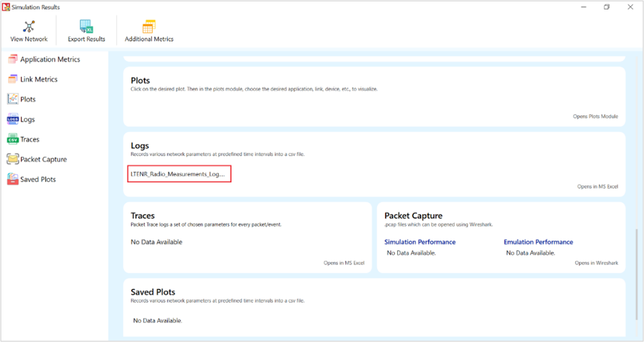Click the Packet Capture envelope icon
644x342 pixels.
pos(13,159)
